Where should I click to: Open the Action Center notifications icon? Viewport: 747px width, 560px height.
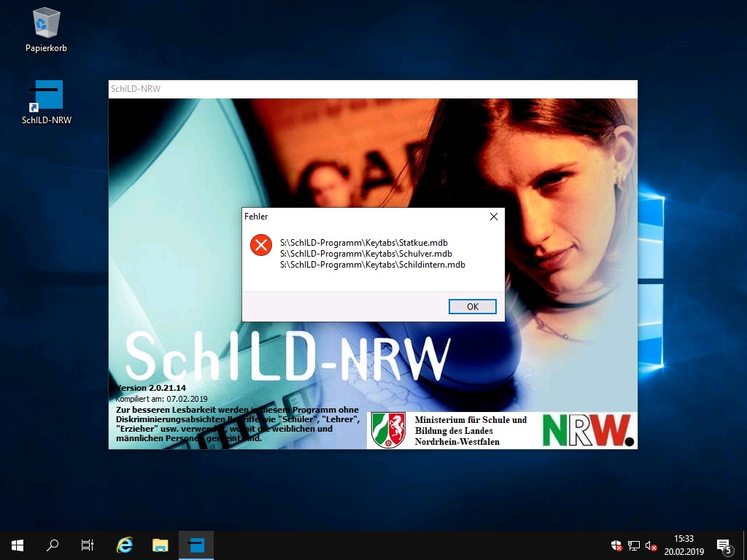[724, 545]
